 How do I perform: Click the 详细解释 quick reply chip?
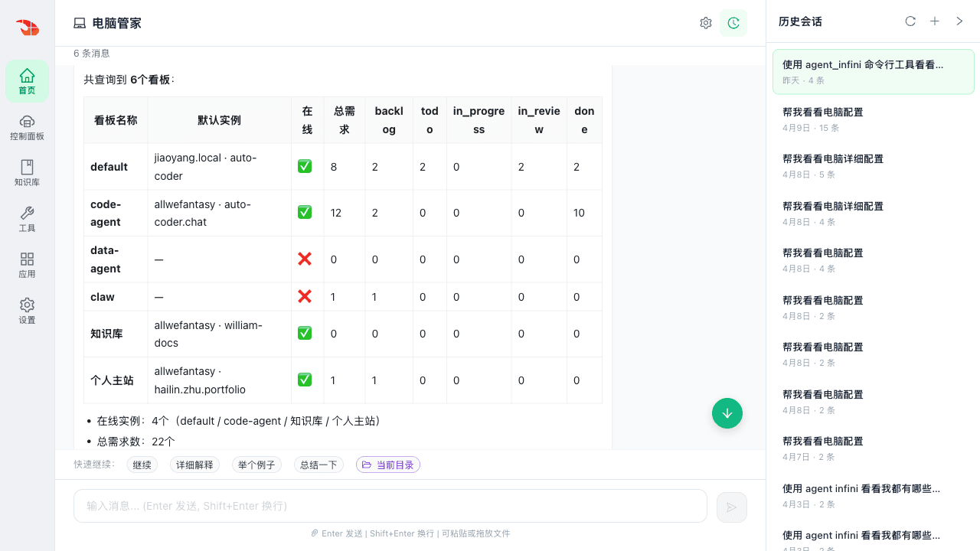(194, 465)
